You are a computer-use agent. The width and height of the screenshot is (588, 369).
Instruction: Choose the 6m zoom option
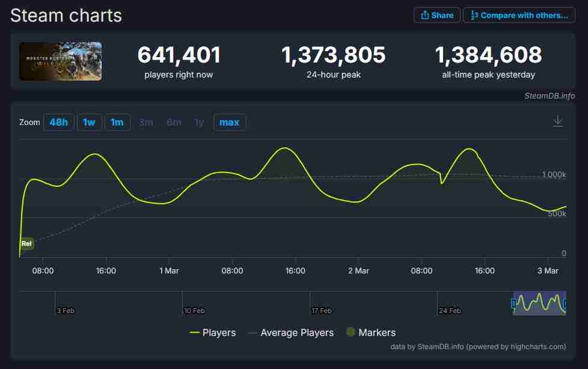pyautogui.click(x=174, y=123)
